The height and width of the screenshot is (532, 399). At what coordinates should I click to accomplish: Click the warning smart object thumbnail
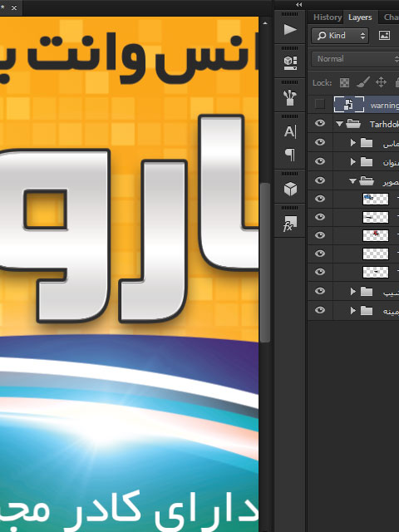pos(349,104)
